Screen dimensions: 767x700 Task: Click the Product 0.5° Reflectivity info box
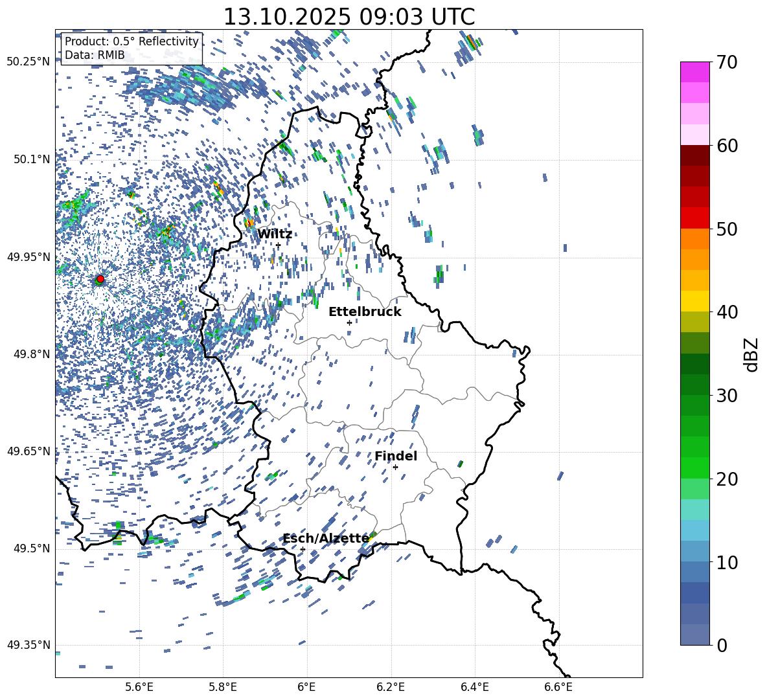[132, 49]
